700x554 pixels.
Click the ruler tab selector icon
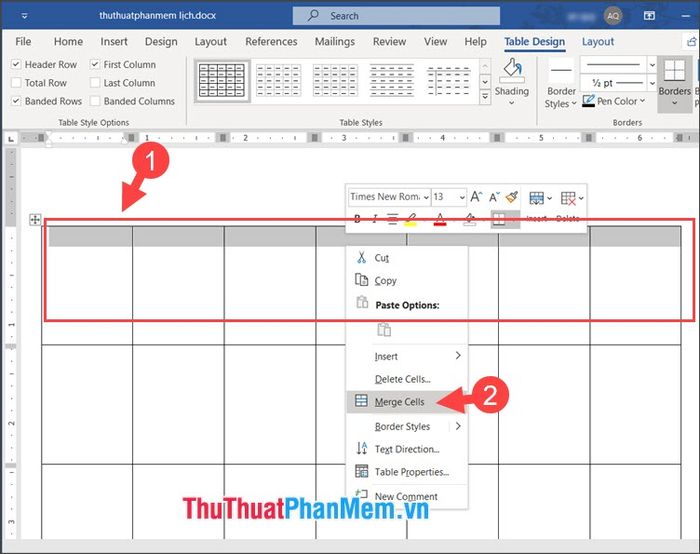click(x=11, y=139)
